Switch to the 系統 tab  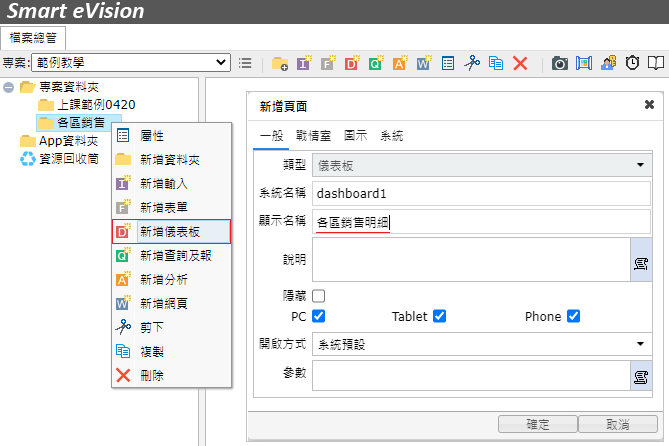click(x=391, y=136)
